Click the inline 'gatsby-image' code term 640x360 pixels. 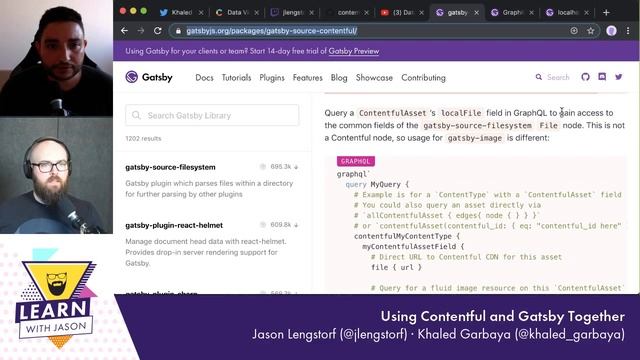point(475,138)
